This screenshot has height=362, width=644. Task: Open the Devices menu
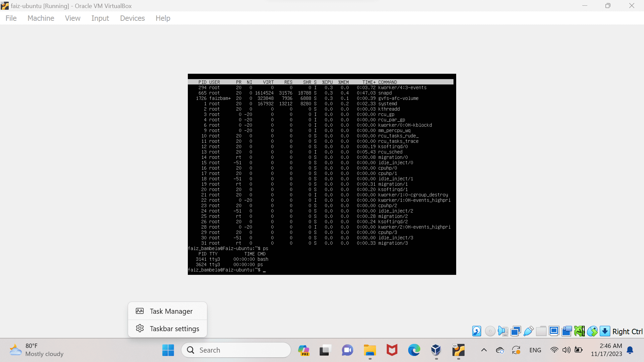pyautogui.click(x=132, y=18)
